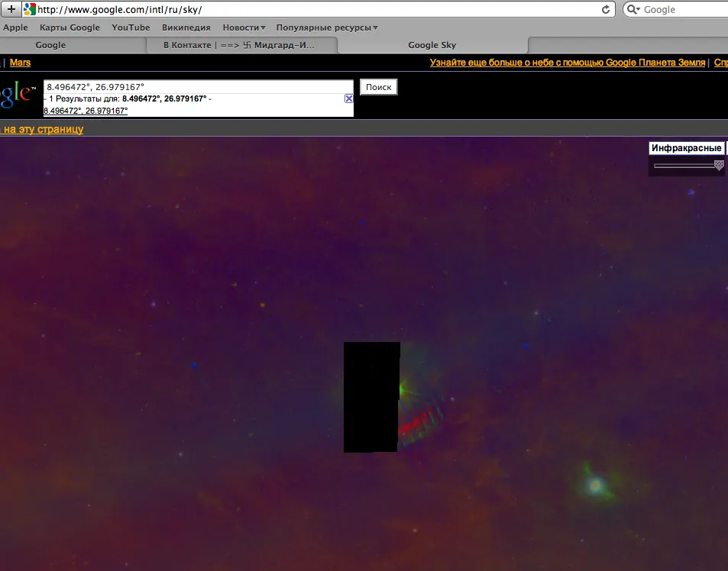
Task: Click the Google logo beside search box
Action: 17,95
